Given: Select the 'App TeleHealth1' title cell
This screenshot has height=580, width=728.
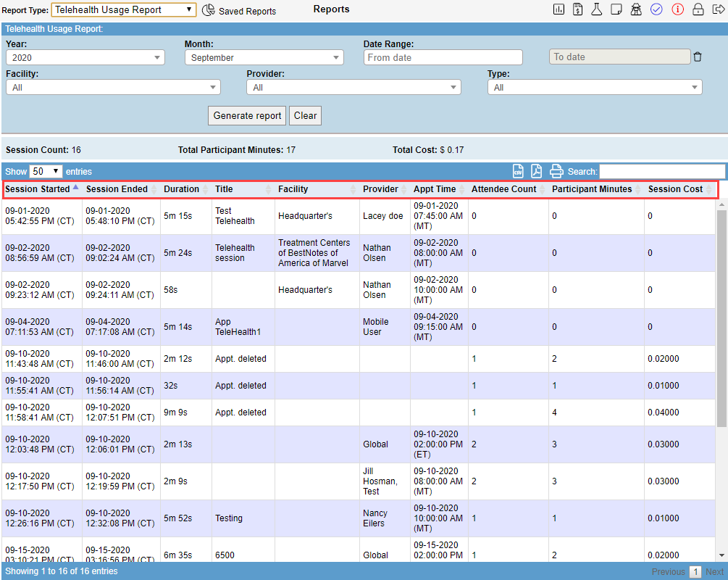Looking at the screenshot, I should [x=243, y=327].
